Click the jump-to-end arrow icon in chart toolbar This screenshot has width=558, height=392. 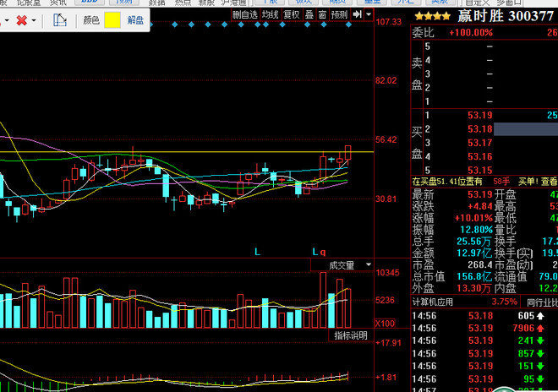[x=357, y=14]
